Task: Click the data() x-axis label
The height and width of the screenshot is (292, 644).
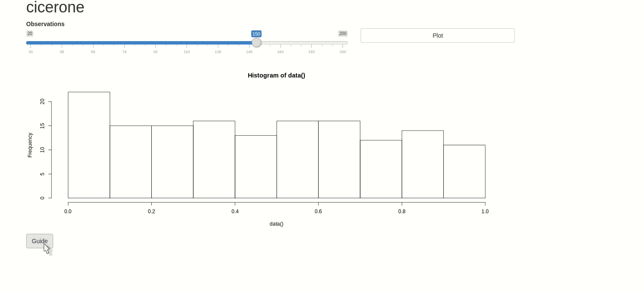Action: click(x=277, y=224)
